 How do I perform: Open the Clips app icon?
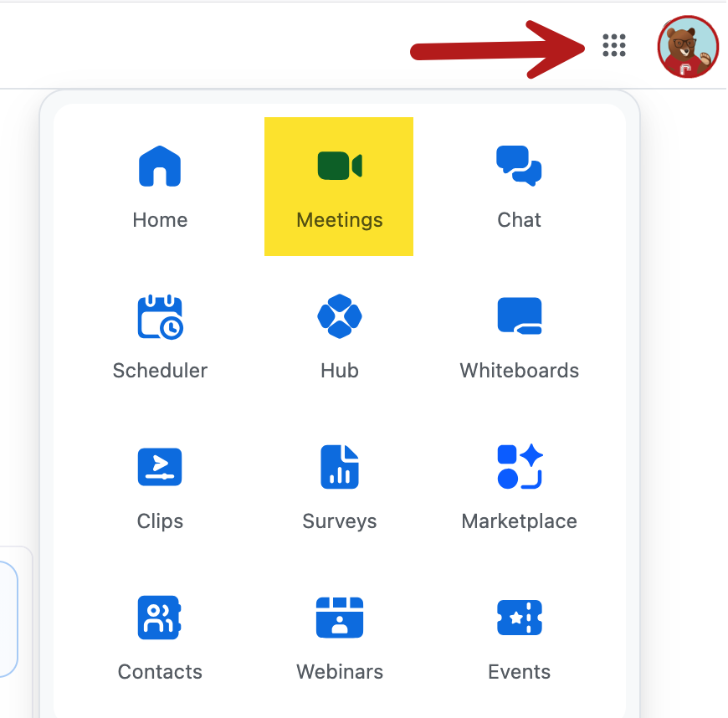(x=160, y=467)
